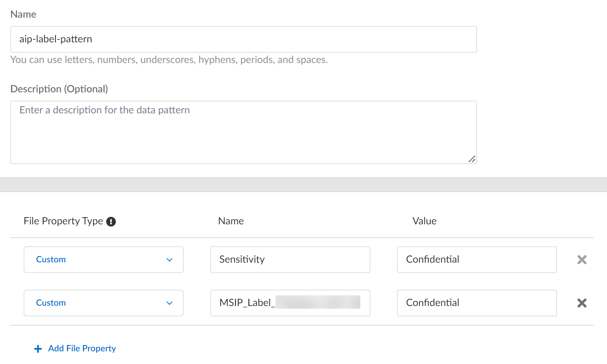Collapse the chevron on the second Custom selector
Viewport: 607px width, 364px height.
pyautogui.click(x=170, y=303)
